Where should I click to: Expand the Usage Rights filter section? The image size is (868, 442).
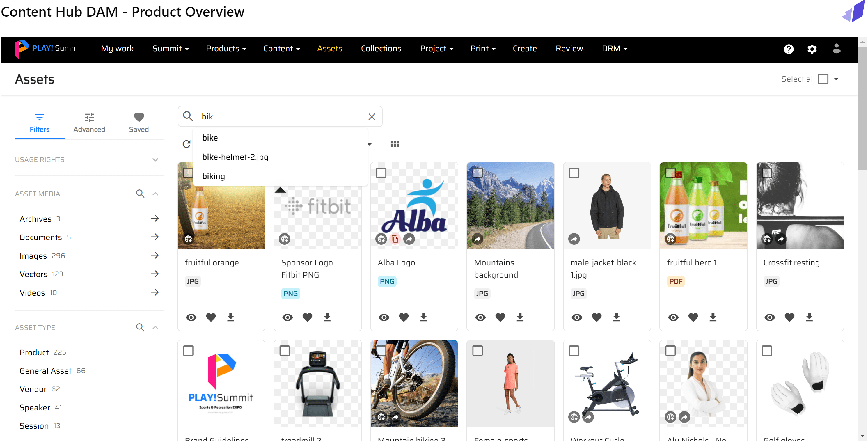(x=155, y=160)
